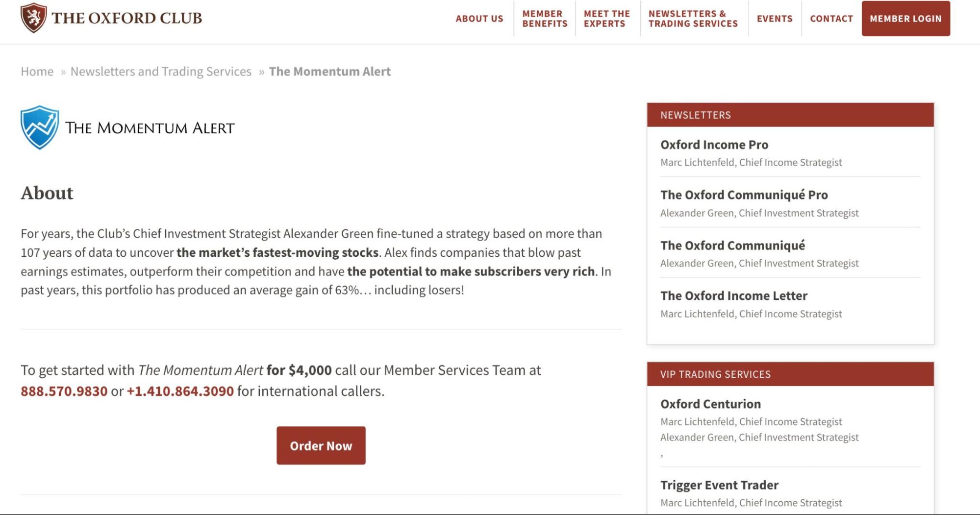Screen dimensions: 980x515
Task: Open Newsletters & Trading Services menu
Action: pos(693,19)
